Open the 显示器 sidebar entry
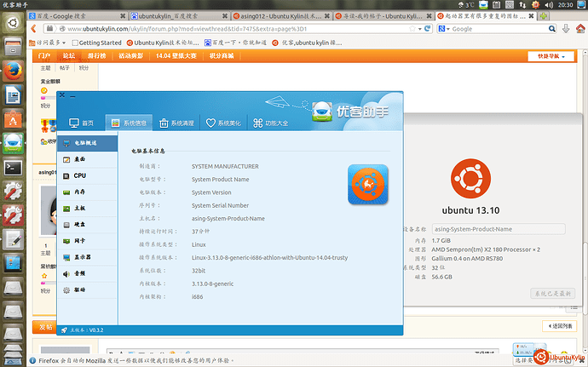The image size is (588, 367). 88,257
